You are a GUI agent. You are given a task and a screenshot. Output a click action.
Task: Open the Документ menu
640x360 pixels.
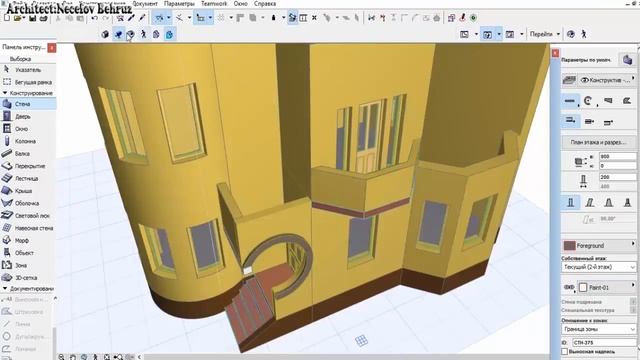coord(145,4)
